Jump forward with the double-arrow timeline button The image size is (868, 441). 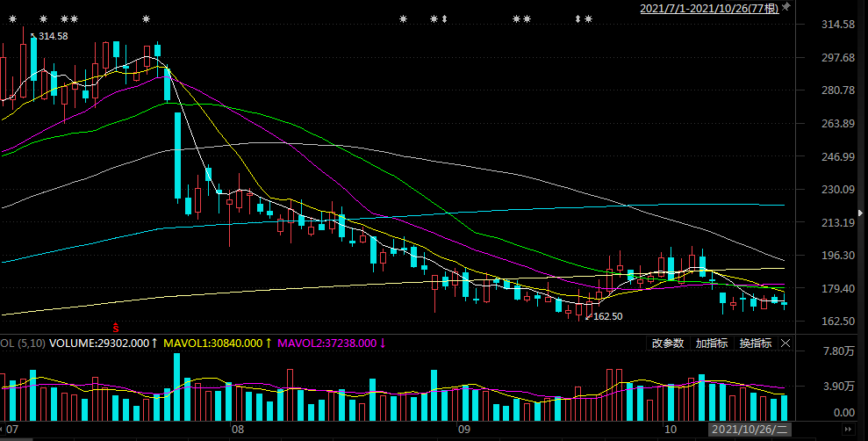click(x=848, y=429)
